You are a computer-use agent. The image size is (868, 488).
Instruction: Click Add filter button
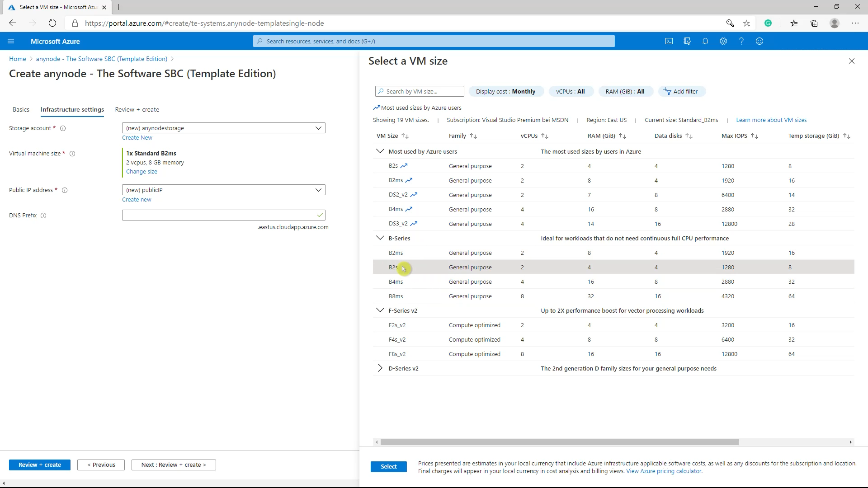pyautogui.click(x=682, y=91)
